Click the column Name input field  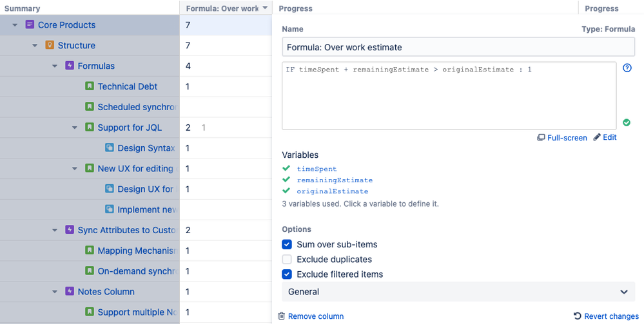pos(458,47)
